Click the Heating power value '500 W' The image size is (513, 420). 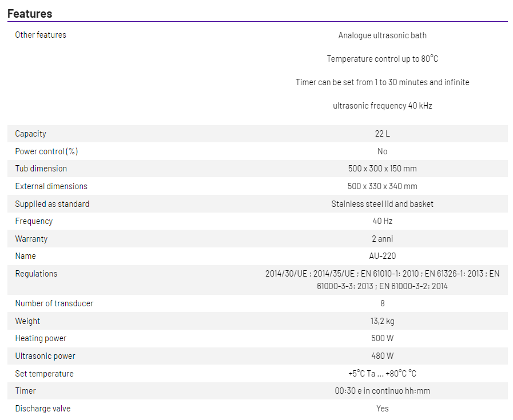[x=382, y=338]
